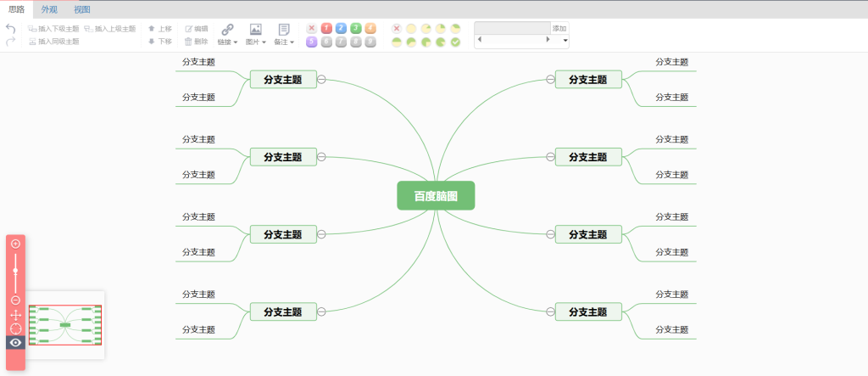The width and height of the screenshot is (868, 376).
Task: Click 插入上级主题 button
Action: click(x=110, y=29)
